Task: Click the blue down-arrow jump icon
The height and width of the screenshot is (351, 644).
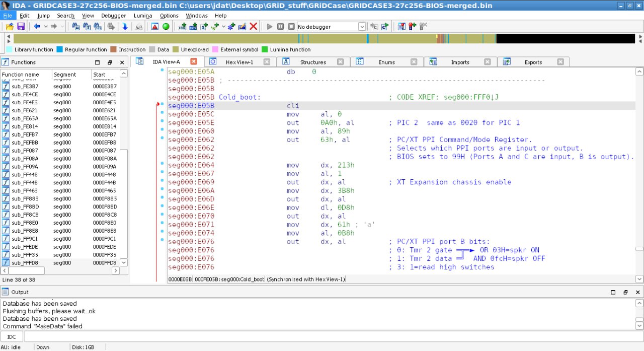Action: pyautogui.click(x=125, y=26)
